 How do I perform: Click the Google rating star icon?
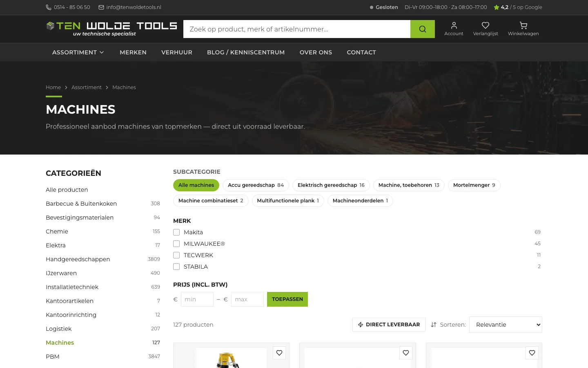[x=497, y=7]
